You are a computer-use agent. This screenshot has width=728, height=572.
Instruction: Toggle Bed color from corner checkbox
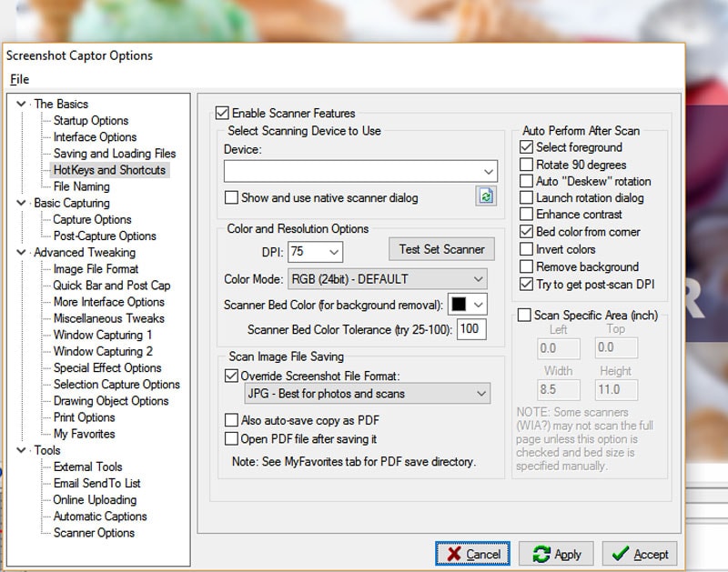[526, 232]
